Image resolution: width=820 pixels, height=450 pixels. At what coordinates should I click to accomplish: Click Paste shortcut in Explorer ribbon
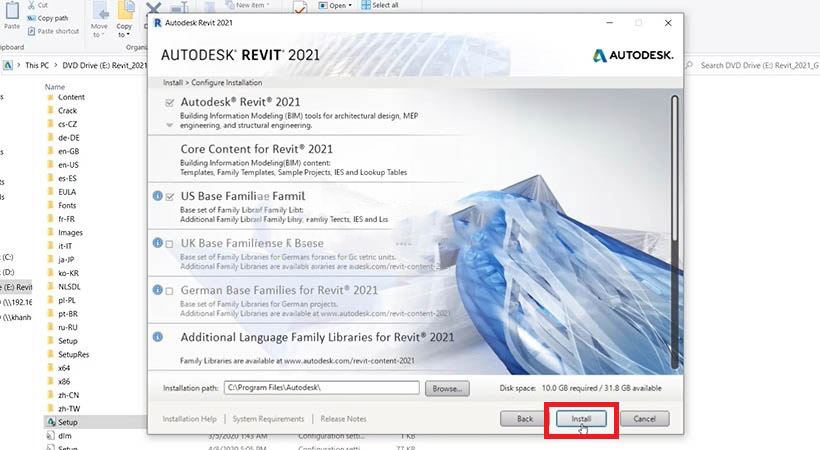53,31
